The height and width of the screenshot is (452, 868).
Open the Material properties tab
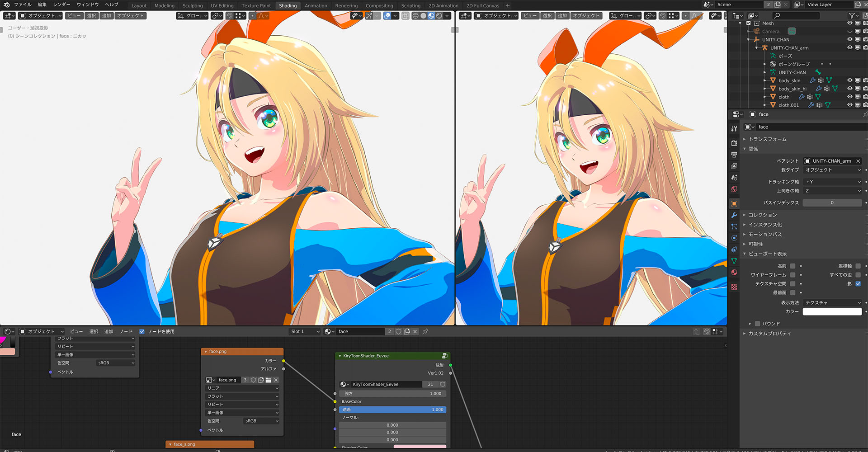[734, 273]
